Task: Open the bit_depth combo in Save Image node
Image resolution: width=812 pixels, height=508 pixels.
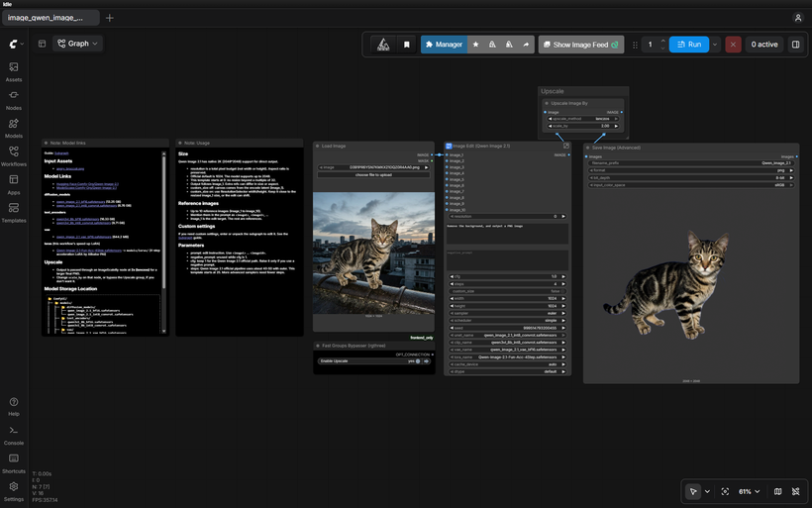Action: pos(691,177)
